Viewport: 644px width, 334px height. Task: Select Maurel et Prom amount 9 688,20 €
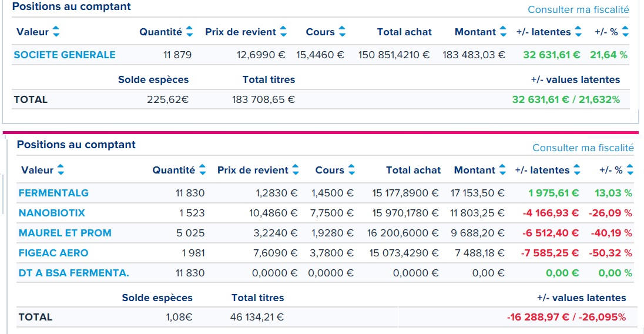coord(478,233)
